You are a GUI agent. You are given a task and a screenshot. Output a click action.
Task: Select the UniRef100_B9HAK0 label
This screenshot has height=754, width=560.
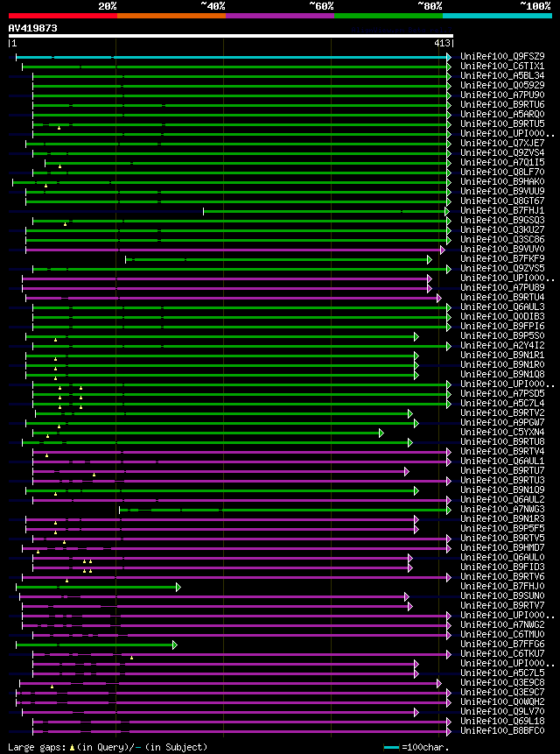[x=502, y=182]
